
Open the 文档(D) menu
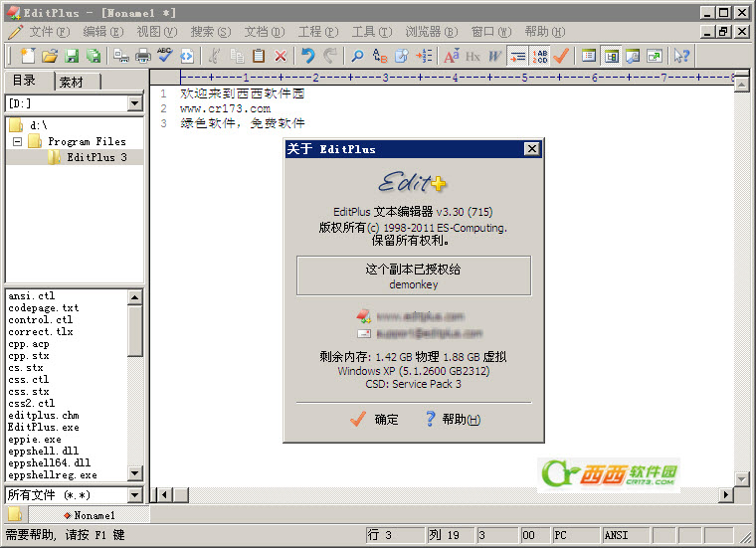[x=265, y=32]
